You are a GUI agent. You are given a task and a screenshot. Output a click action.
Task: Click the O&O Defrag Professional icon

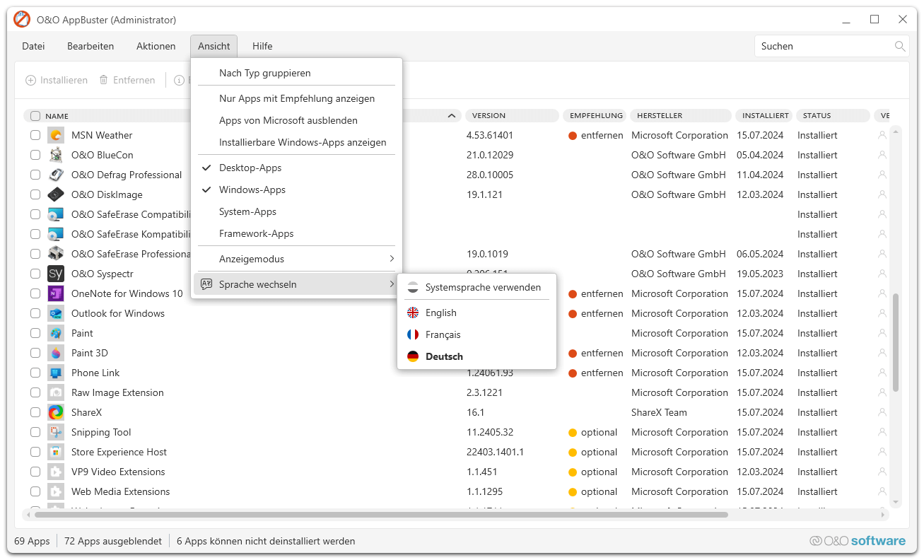click(x=56, y=175)
